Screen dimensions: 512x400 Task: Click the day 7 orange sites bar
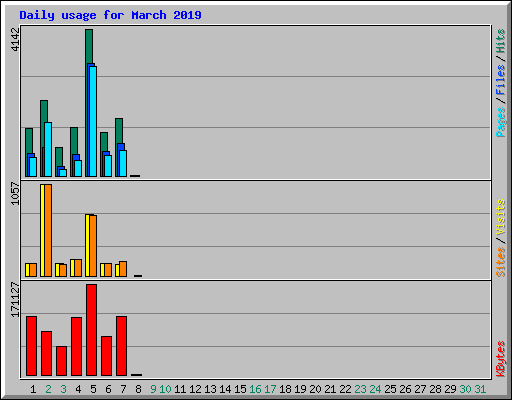click(x=123, y=269)
